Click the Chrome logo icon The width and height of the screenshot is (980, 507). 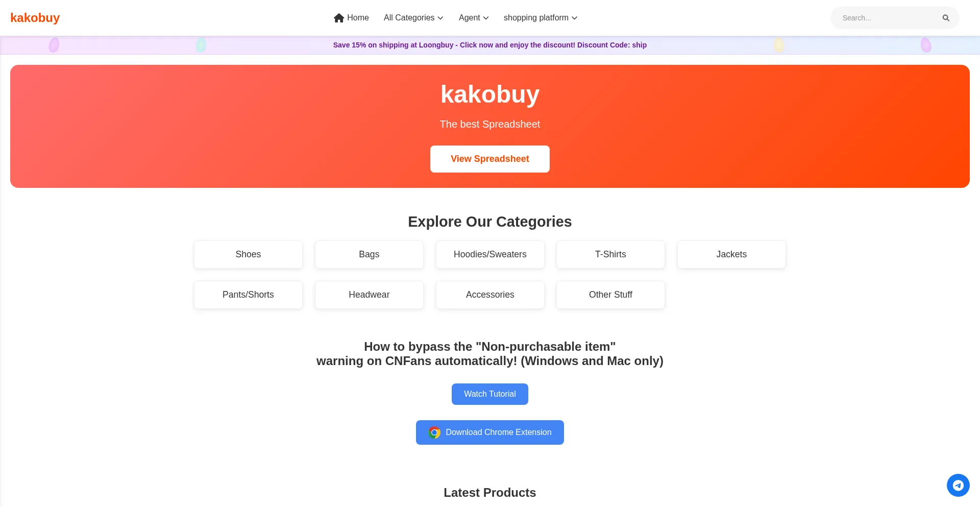(x=434, y=432)
